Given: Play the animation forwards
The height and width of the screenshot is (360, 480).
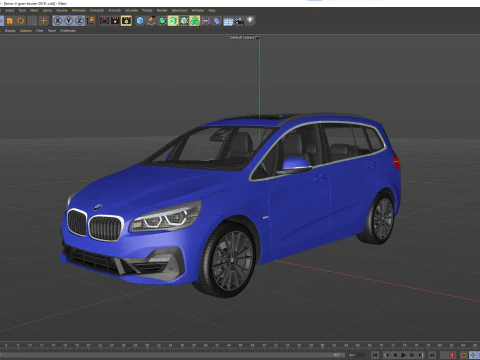Looking at the screenshot, I should point(404,355).
